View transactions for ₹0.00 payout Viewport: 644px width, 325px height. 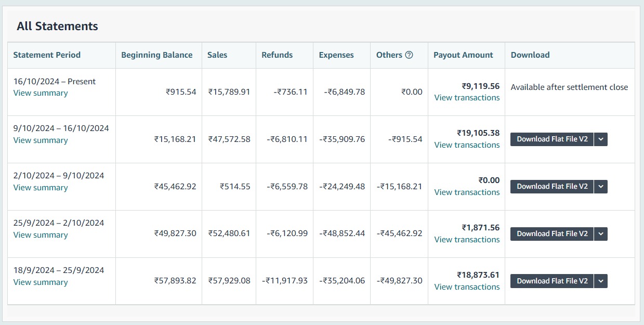click(x=467, y=192)
